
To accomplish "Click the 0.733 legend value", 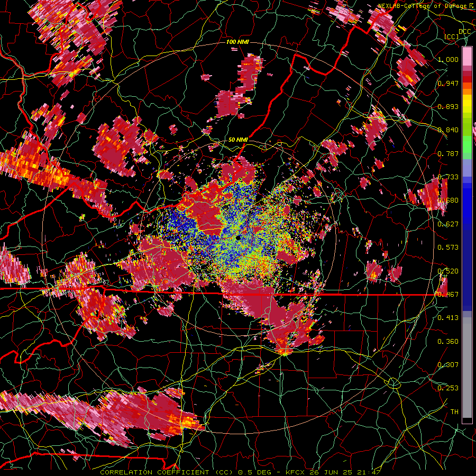I will point(448,177).
